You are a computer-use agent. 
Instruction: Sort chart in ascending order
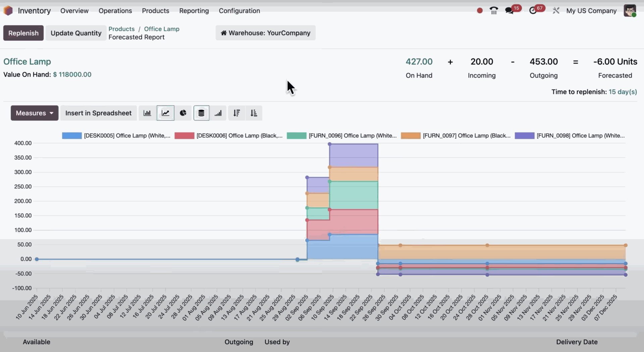(254, 113)
